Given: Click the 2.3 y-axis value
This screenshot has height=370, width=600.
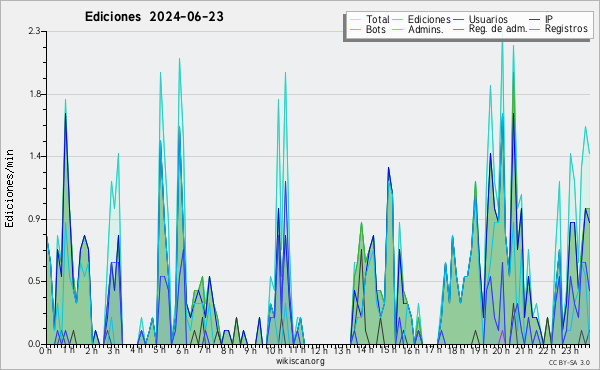Looking at the screenshot, I should tap(34, 31).
